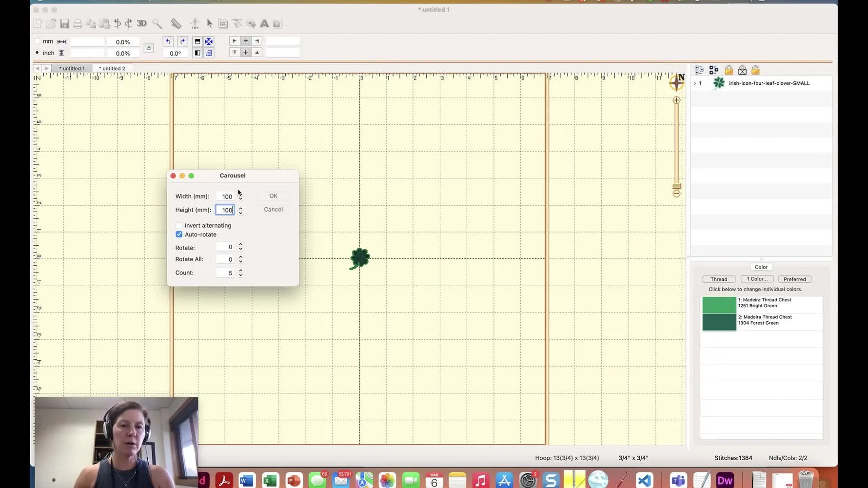Click the closed padlock lock icon
This screenshot has height=488, width=868.
[729, 70]
